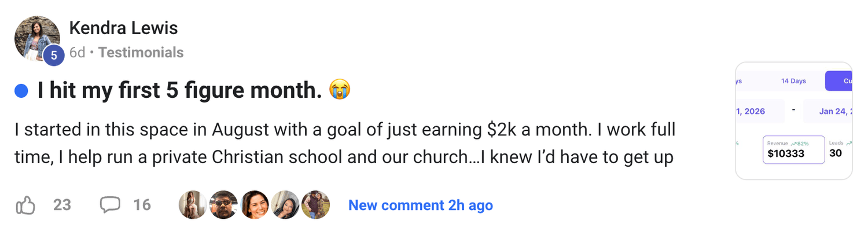Open Kendra Lewis's profile picture

[36, 38]
